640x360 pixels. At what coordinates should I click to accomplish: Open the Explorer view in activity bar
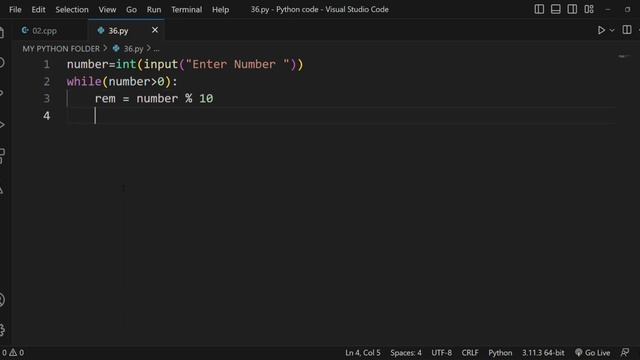(2, 32)
